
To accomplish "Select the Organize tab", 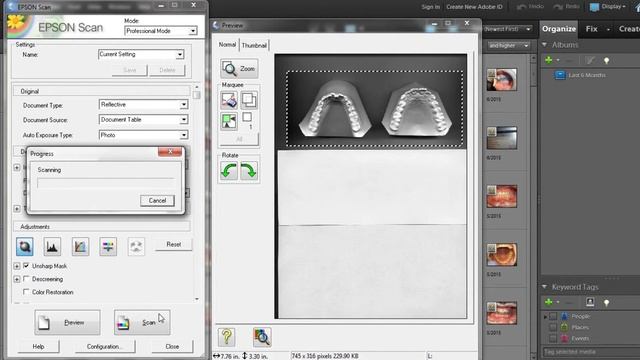I will 559,29.
